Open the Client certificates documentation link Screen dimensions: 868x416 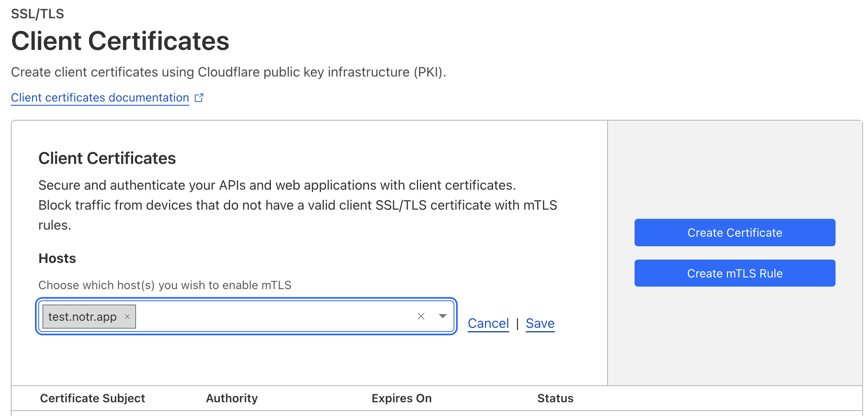coord(100,98)
